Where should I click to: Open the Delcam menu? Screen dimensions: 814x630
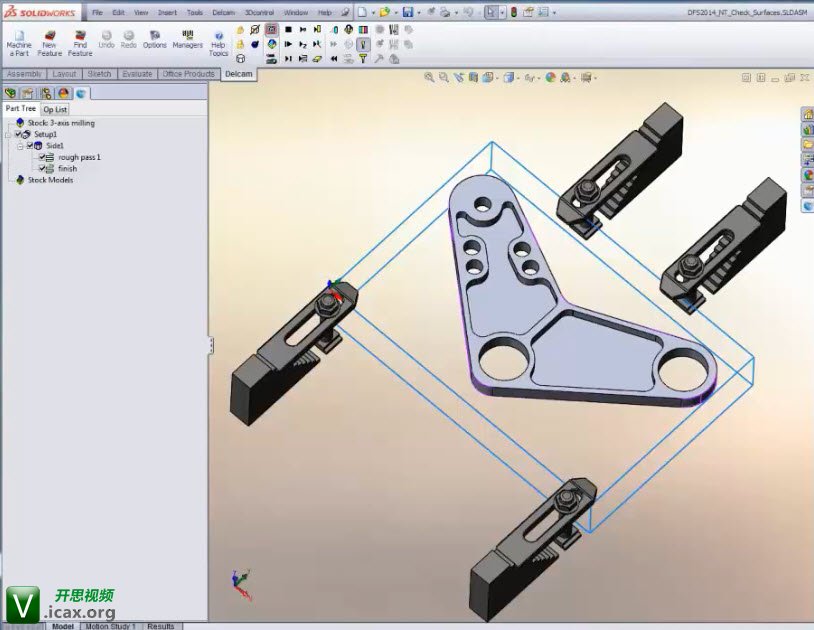point(224,12)
